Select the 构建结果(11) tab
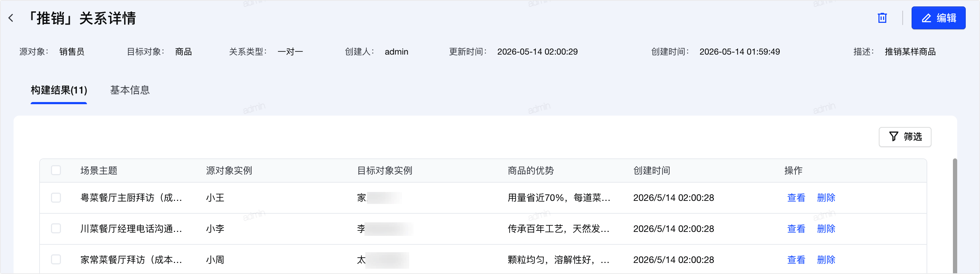The image size is (980, 274). [59, 90]
